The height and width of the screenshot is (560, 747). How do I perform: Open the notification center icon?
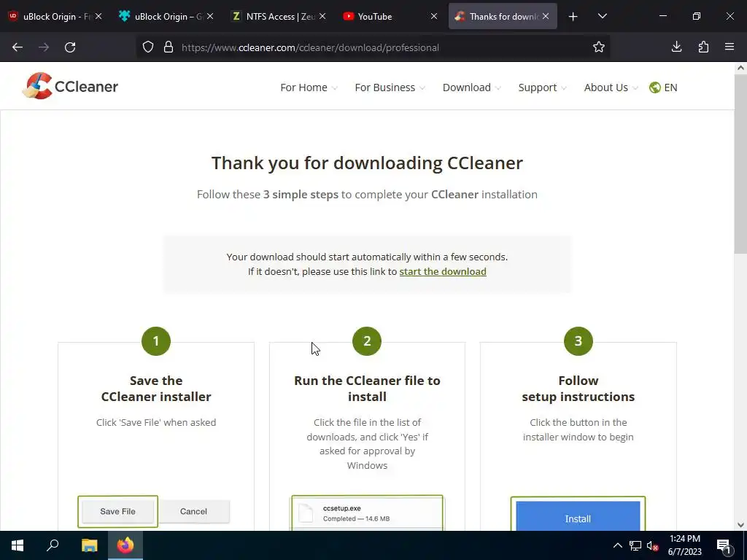(724, 546)
